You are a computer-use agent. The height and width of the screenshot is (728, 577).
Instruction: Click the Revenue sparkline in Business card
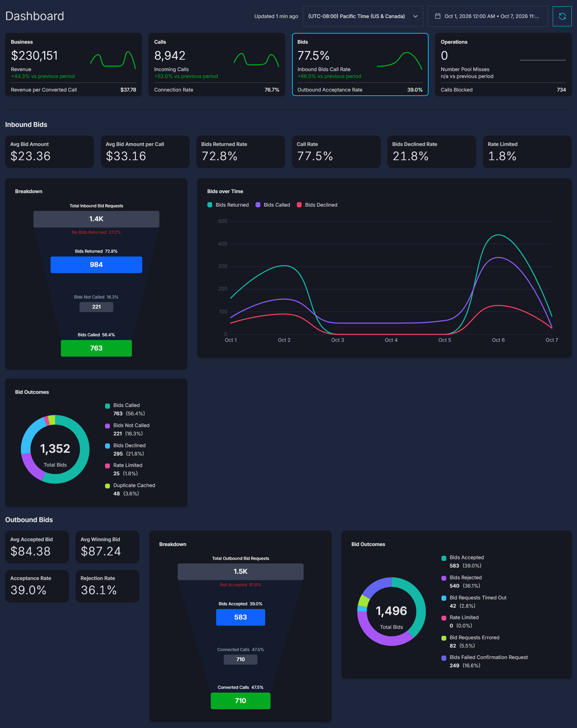click(113, 60)
